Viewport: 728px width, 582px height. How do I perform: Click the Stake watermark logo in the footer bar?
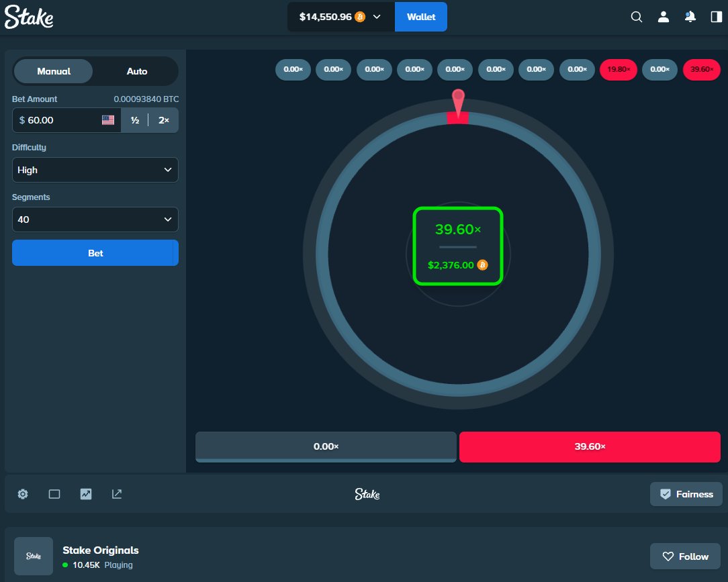coord(367,494)
